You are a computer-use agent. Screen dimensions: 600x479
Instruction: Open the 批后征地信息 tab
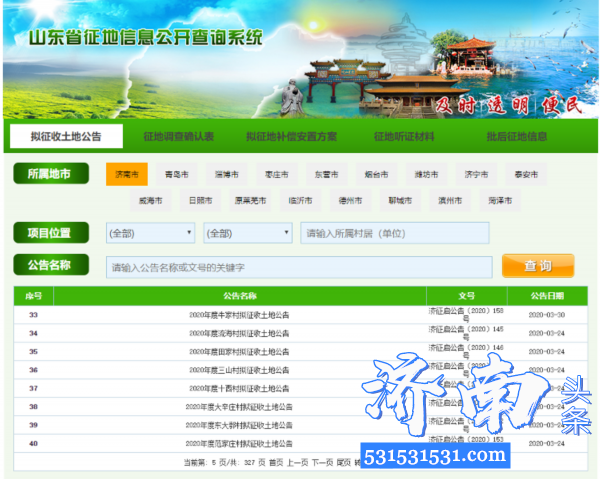[516, 136]
